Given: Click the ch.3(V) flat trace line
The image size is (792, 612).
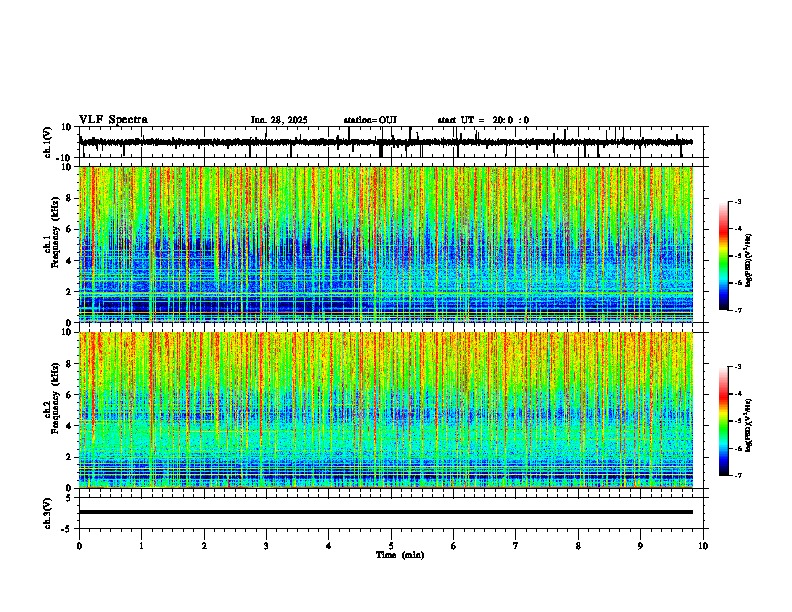Looking at the screenshot, I should click(386, 512).
